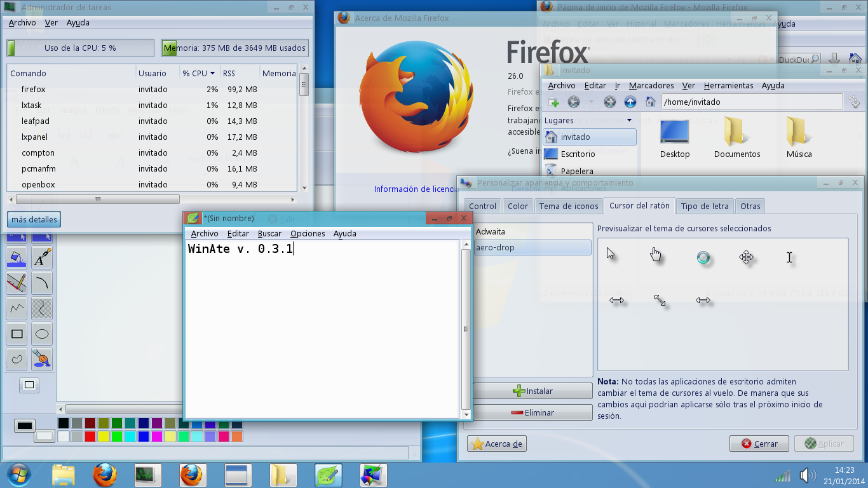
Task: Go back in file manager toolbar
Action: pyautogui.click(x=574, y=102)
